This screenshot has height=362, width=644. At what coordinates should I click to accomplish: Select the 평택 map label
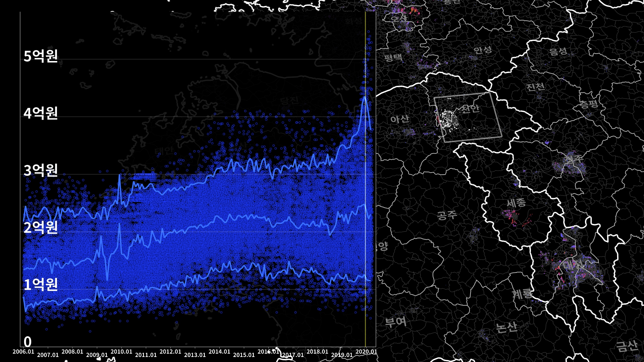[x=393, y=57]
